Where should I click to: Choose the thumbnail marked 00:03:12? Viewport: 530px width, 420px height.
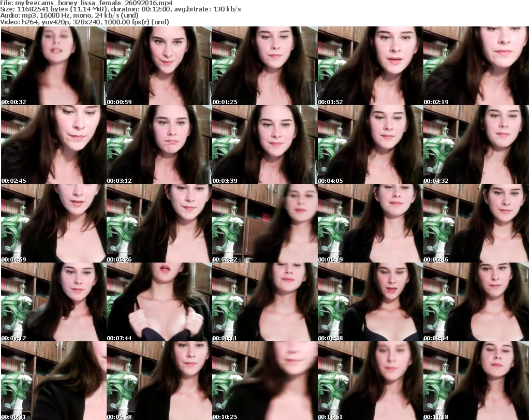[159, 144]
